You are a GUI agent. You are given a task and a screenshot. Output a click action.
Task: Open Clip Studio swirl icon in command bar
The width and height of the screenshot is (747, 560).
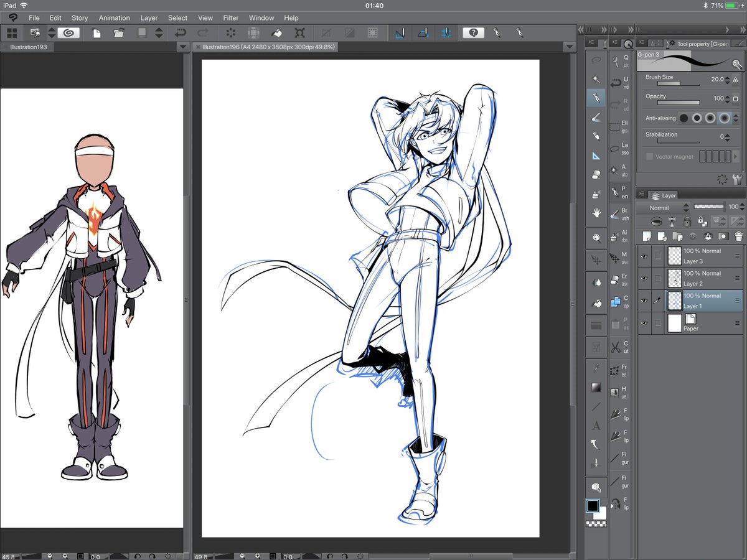point(68,33)
